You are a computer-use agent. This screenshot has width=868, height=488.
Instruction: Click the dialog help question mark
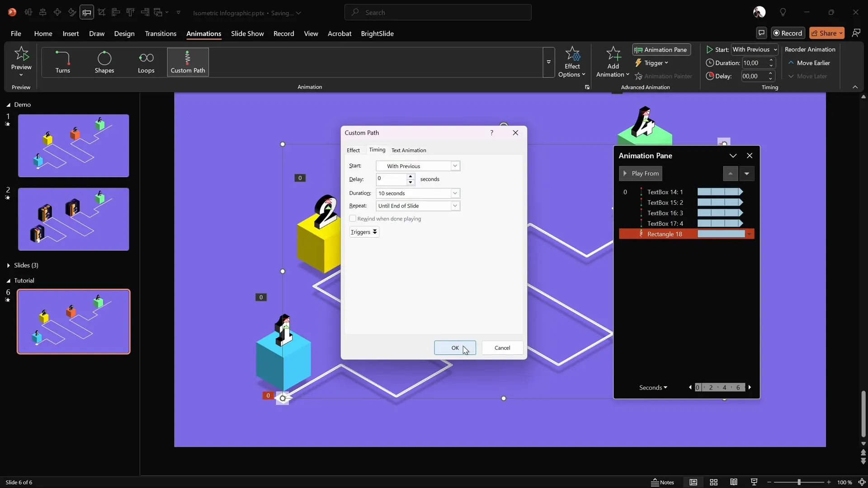pos(491,133)
